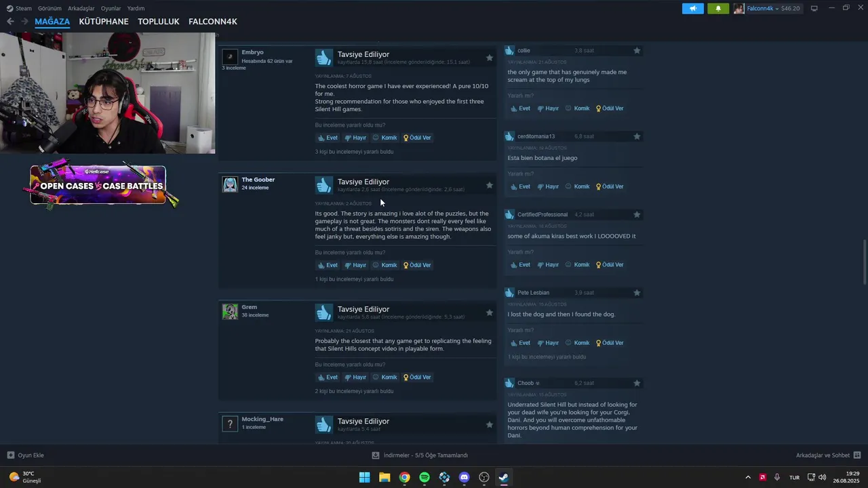Open File Explorer from the taskbar
Viewport: 868px width, 488px height.
click(x=384, y=477)
